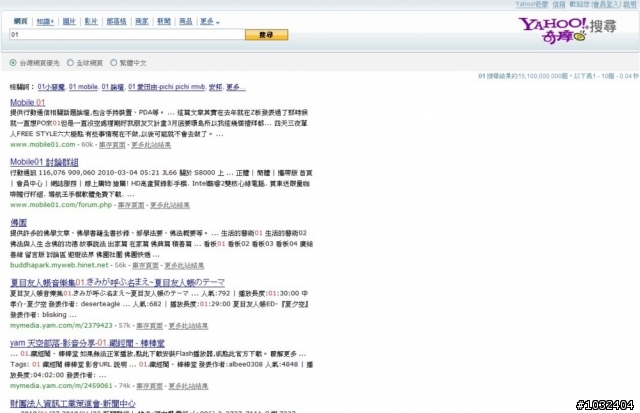Switch to the 圖片 images tab
The height and width of the screenshot is (413, 640).
[69, 22]
